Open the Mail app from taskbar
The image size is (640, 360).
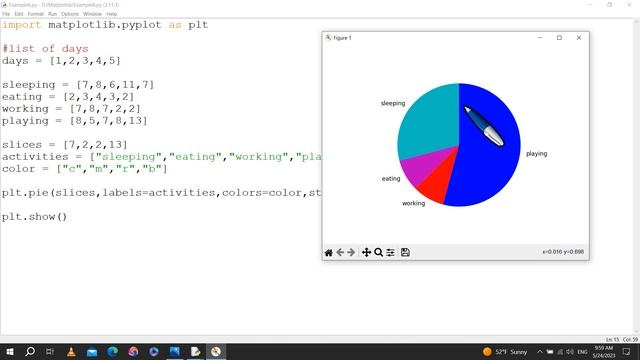[92, 351]
